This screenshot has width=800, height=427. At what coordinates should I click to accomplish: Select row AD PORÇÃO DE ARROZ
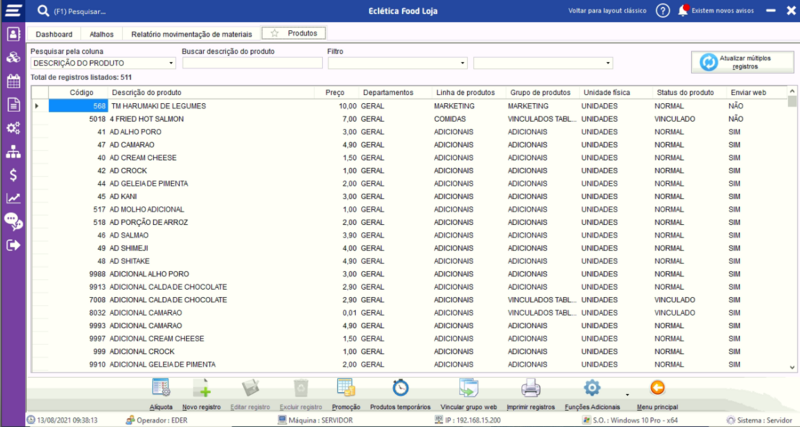pyautogui.click(x=409, y=222)
